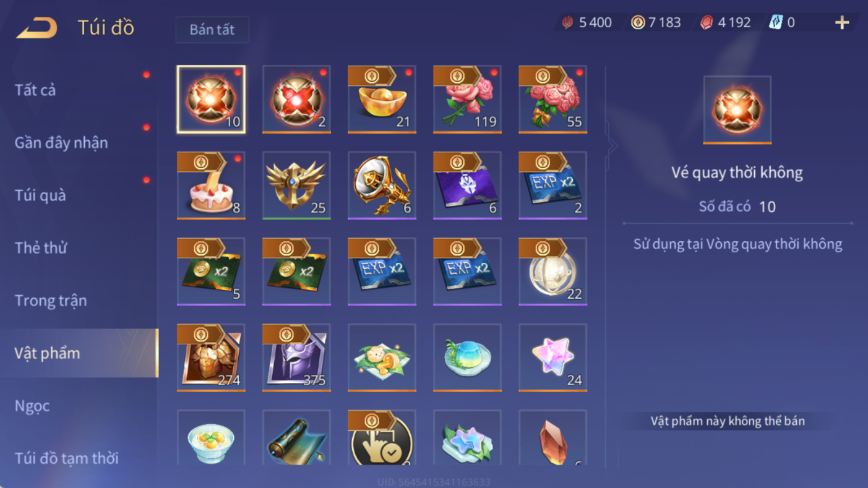Tap the back arrow beside Túi đồ
This screenshot has width=868, height=488.
click(x=37, y=28)
